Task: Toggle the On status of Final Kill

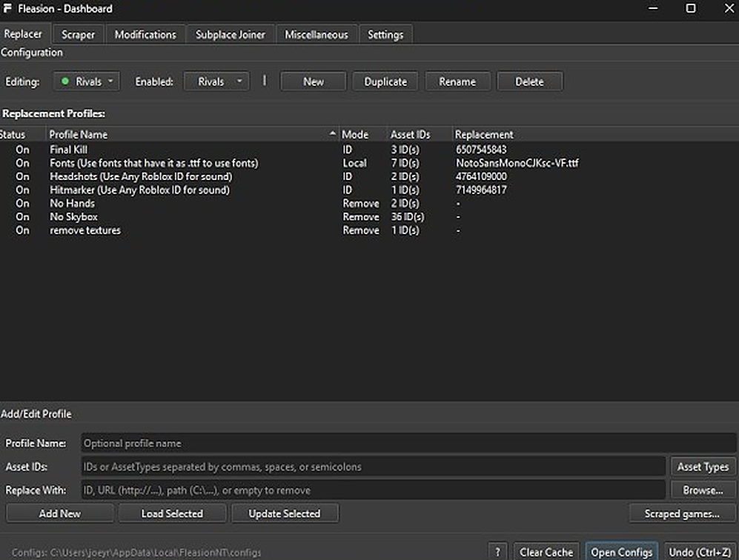Action: point(22,150)
